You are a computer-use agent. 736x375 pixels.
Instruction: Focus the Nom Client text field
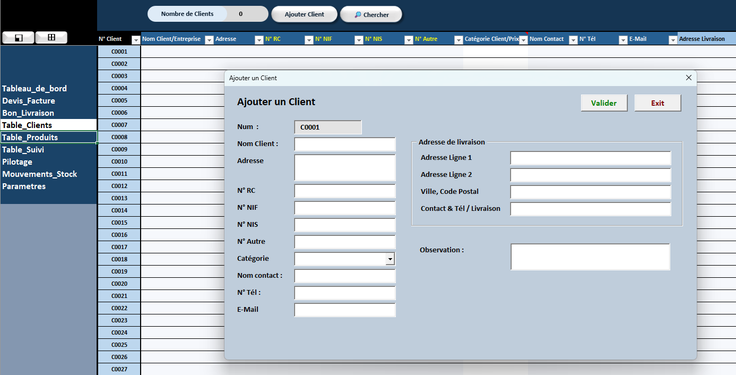tap(345, 144)
